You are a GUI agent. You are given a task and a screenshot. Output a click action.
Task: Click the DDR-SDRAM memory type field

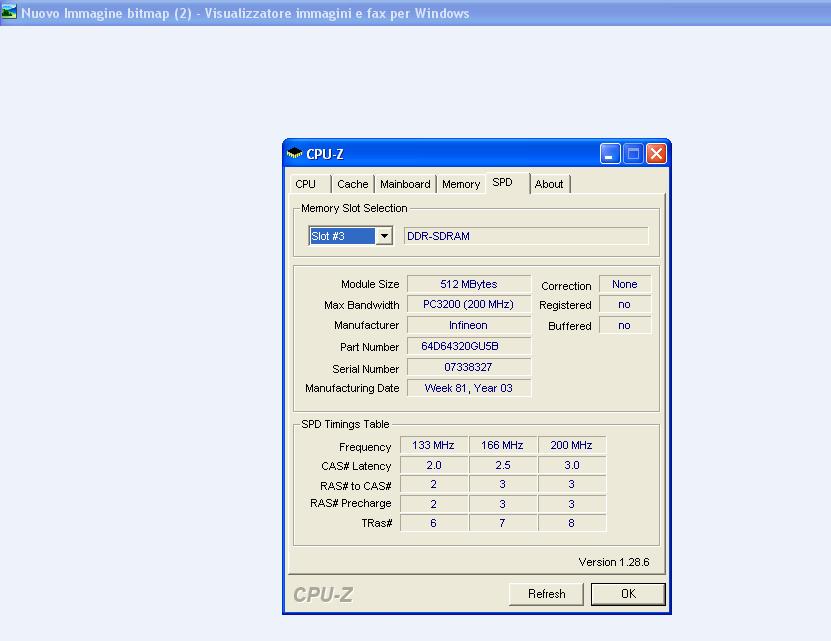(526, 236)
